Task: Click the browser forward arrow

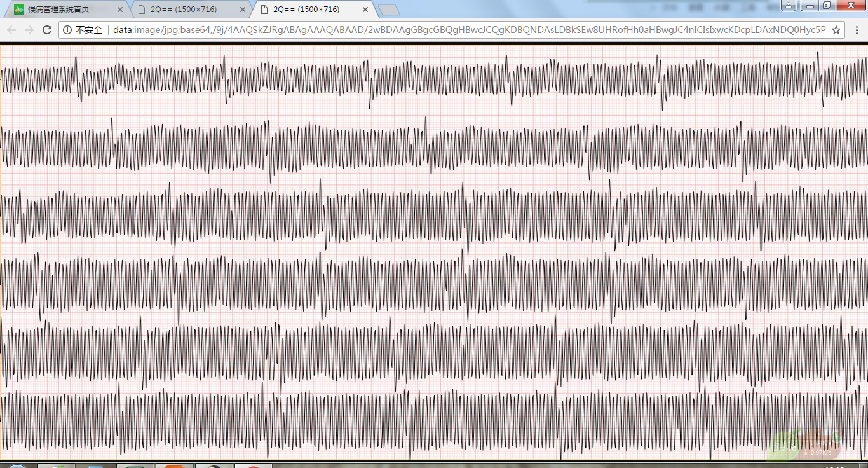Action: [x=29, y=30]
